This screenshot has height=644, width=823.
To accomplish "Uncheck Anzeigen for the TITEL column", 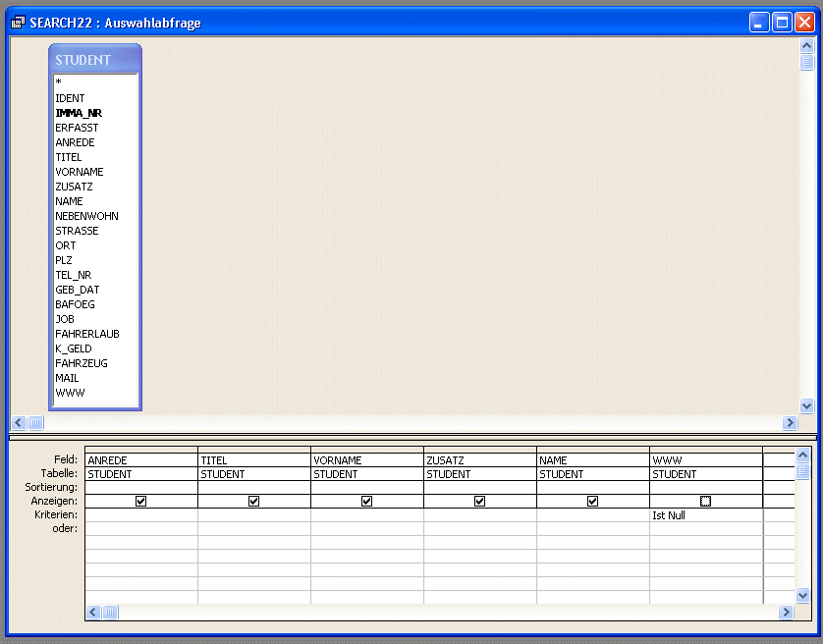I will 253,502.
